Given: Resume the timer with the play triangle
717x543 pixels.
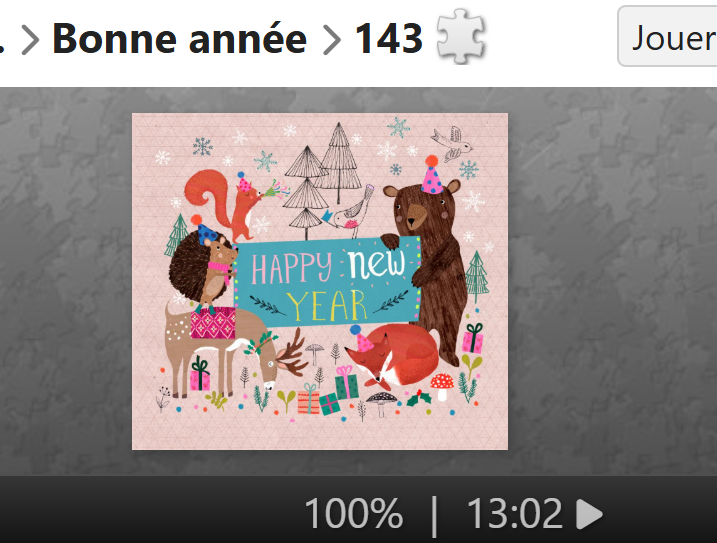Looking at the screenshot, I should click(589, 515).
